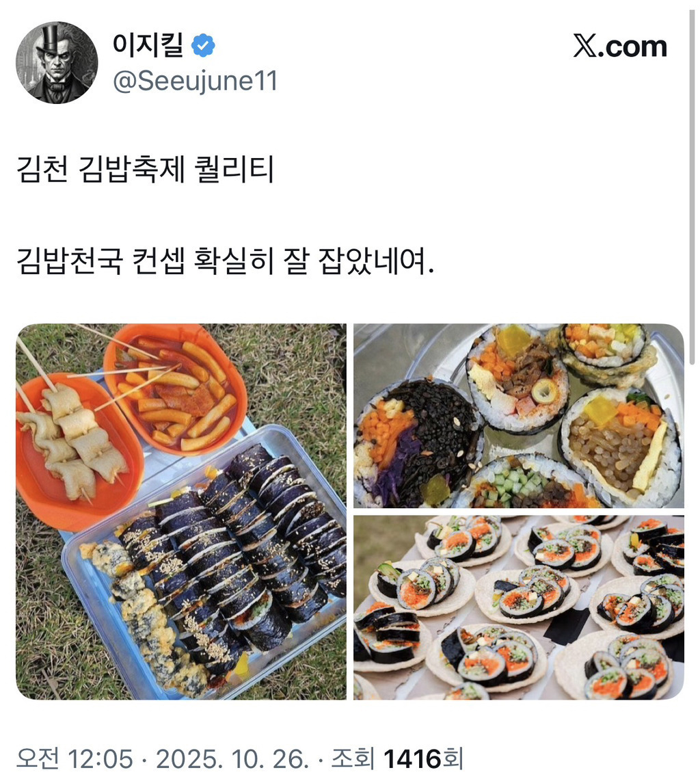Click the noodle-filled gimbap roll
This screenshot has width=700, height=779.
(x=619, y=447)
